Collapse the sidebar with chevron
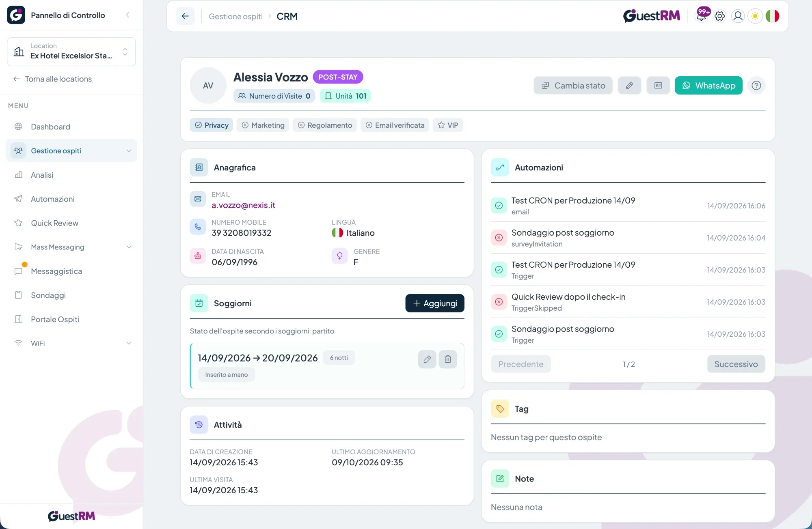The image size is (812, 529). pyautogui.click(x=128, y=15)
